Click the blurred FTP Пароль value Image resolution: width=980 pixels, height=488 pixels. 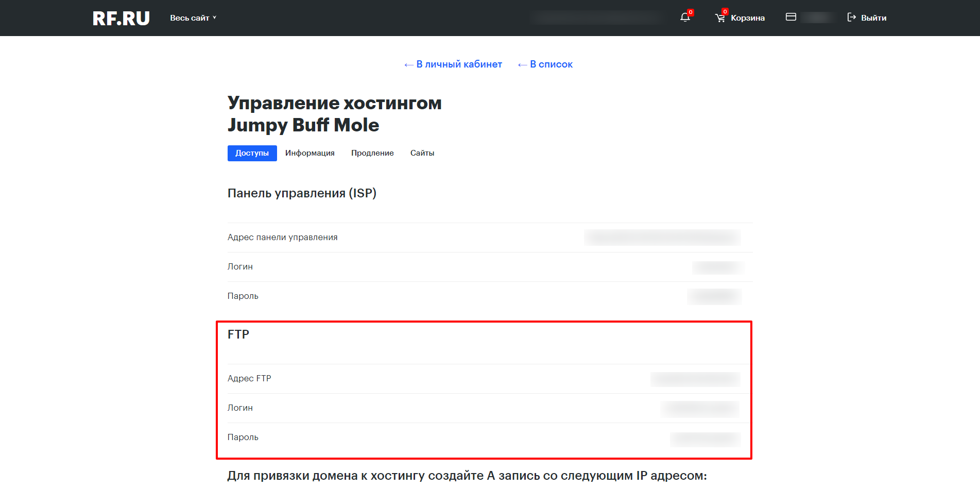click(705, 438)
